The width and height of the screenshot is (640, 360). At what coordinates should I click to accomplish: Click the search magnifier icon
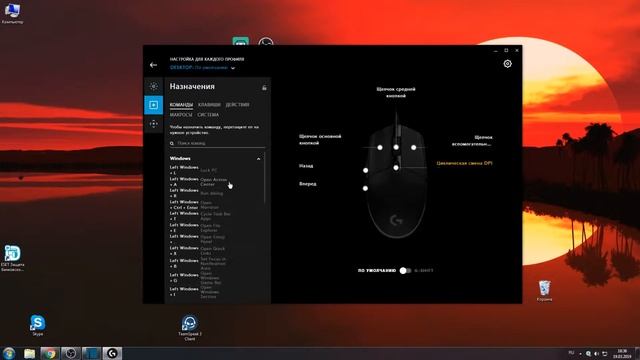click(172, 143)
